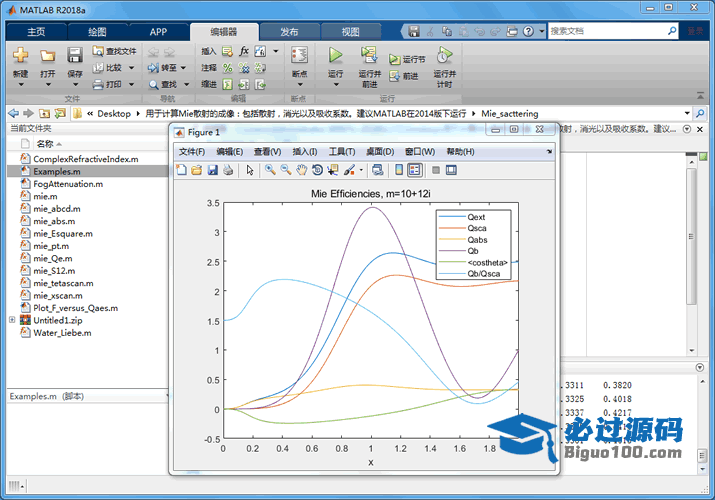Click the Up one level folder button
This screenshot has width=715, height=500.
(44, 113)
